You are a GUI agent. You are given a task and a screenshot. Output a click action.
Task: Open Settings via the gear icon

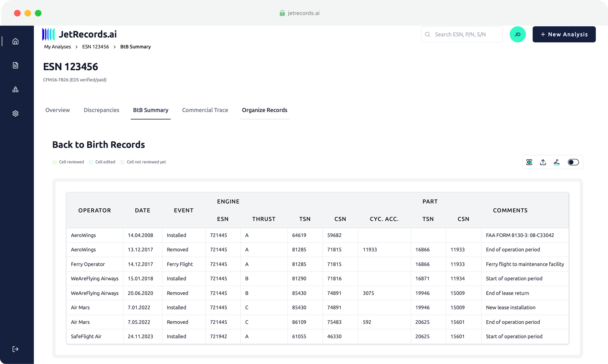pyautogui.click(x=15, y=113)
